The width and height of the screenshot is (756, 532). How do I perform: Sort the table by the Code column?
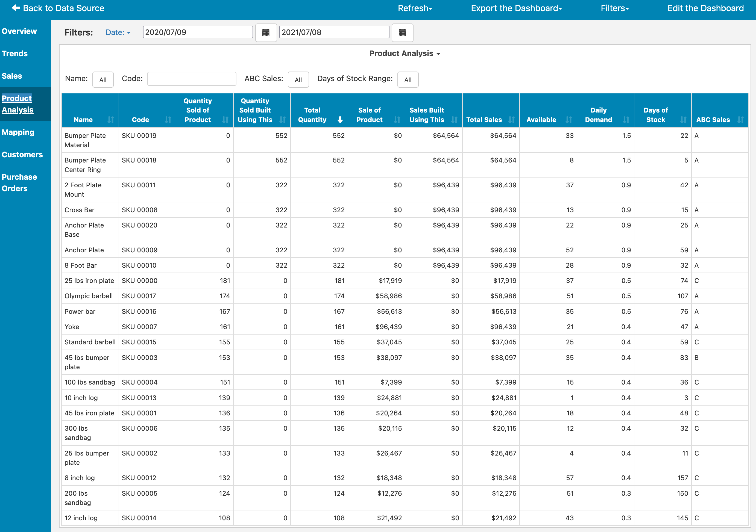pos(168,120)
